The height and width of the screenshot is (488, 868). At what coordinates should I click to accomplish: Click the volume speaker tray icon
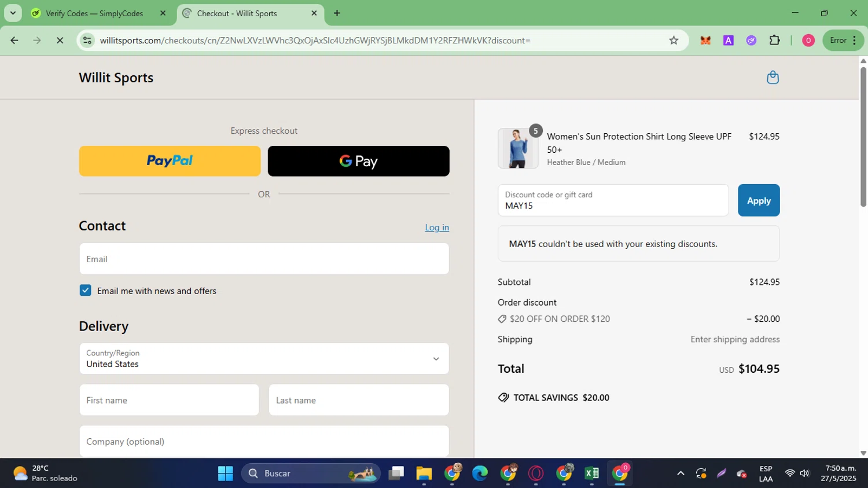coord(804,474)
